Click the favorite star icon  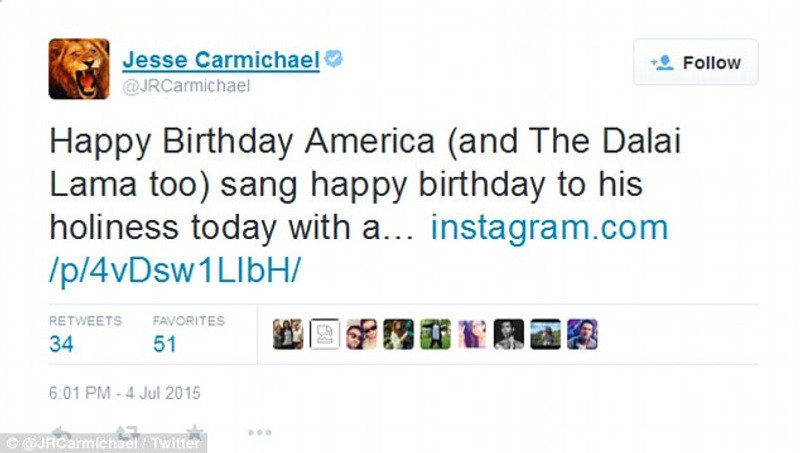pyautogui.click(x=194, y=433)
